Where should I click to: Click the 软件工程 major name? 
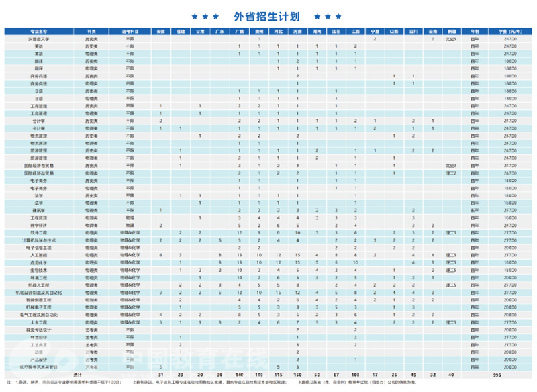pos(39,233)
